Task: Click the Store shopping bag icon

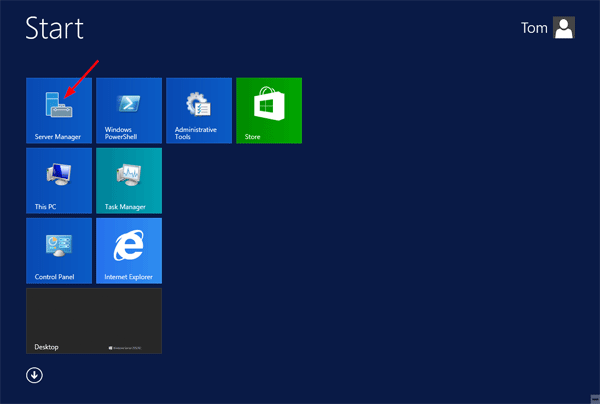Action: coord(268,104)
